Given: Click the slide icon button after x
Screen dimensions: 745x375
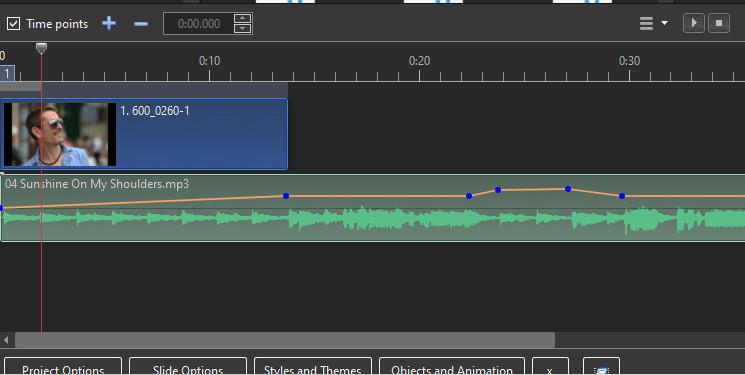Looking at the screenshot, I should (601, 367).
